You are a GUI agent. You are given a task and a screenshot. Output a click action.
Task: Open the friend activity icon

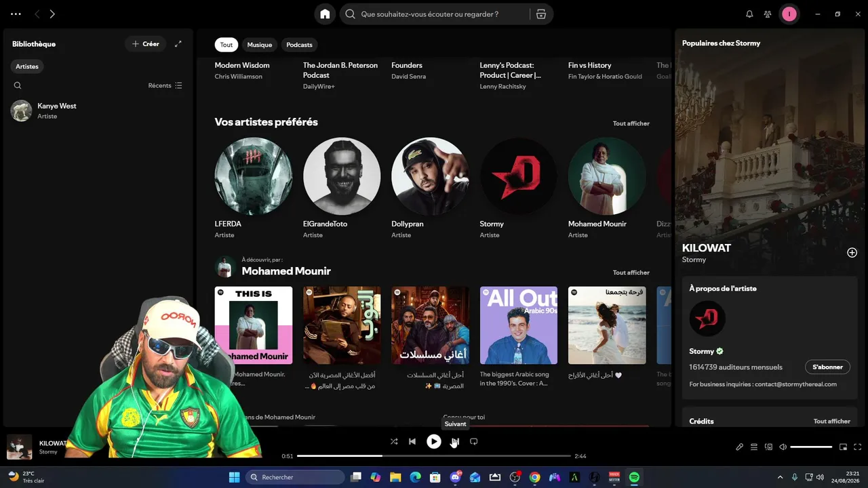click(768, 14)
